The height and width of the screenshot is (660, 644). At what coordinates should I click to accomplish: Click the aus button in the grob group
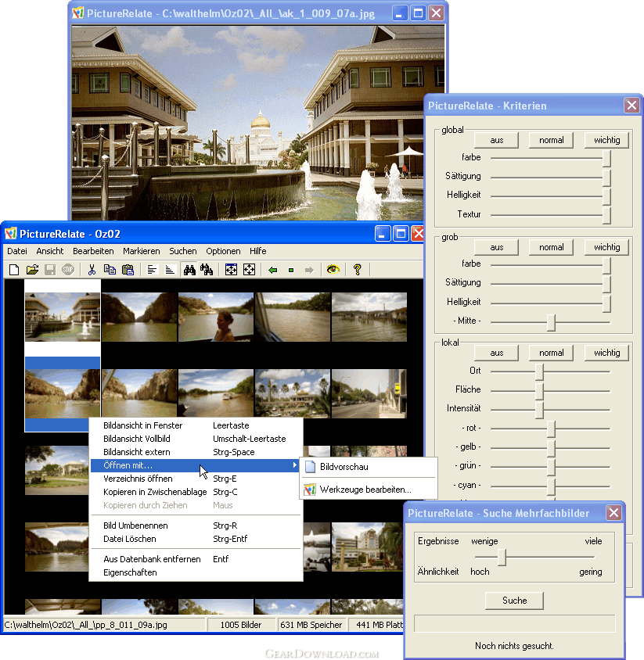(497, 247)
